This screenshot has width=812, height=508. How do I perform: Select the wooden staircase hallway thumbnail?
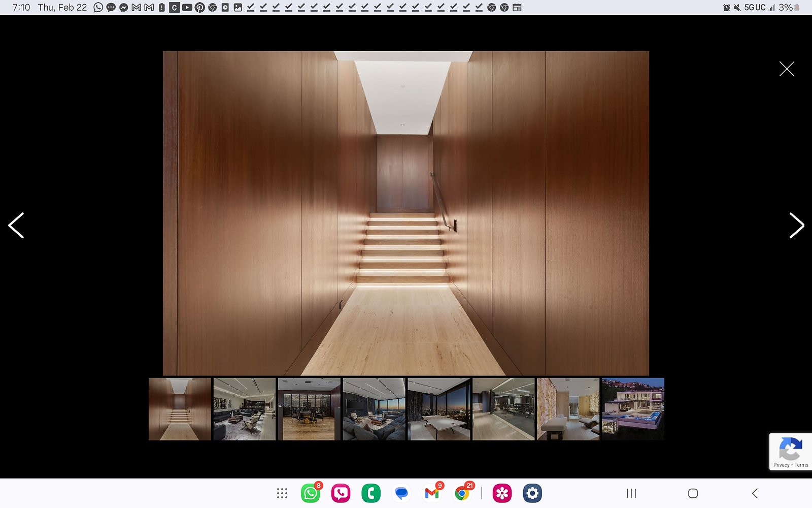tap(180, 409)
